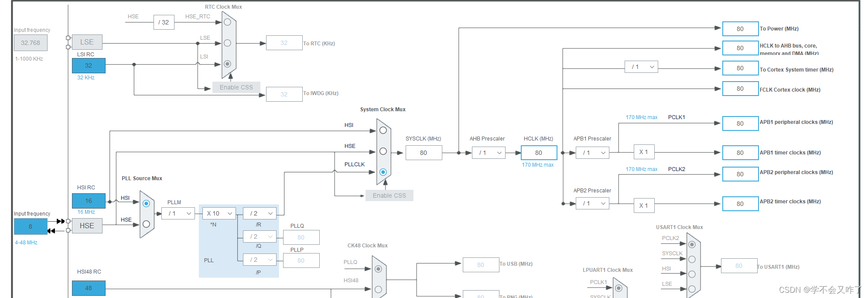Select PCLK2 on USART1 Clock Mux
This screenshot has height=298, width=868.
click(x=692, y=244)
